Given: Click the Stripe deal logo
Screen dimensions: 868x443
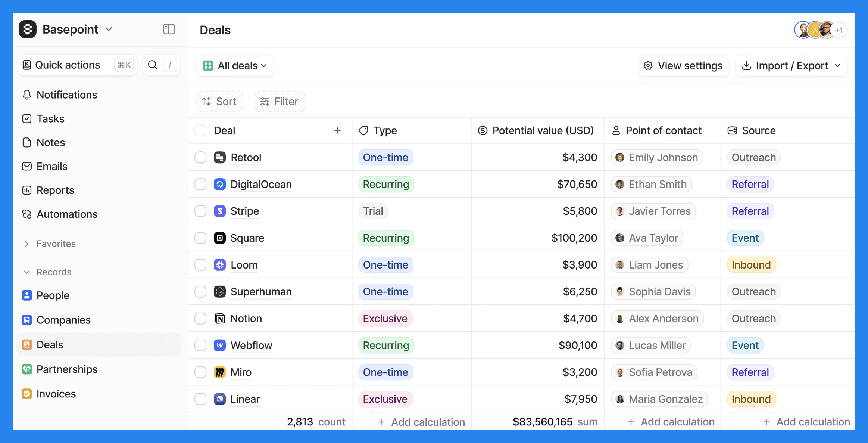Looking at the screenshot, I should tap(220, 211).
